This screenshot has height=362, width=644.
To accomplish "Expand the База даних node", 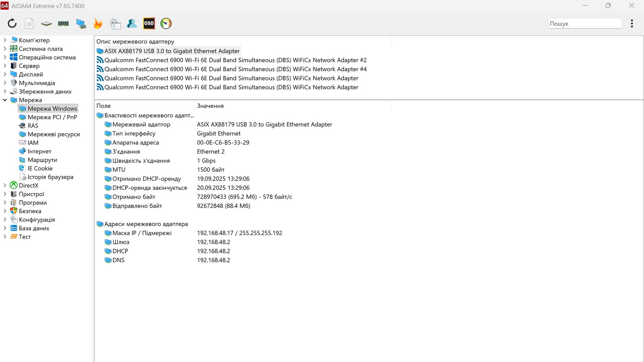I will [5, 228].
